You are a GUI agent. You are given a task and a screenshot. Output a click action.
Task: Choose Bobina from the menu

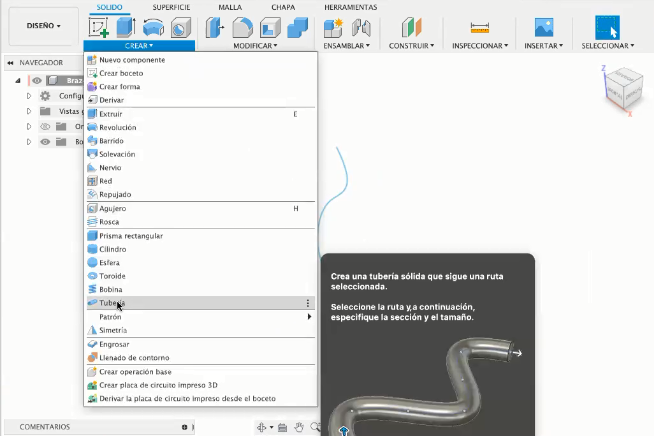point(201,289)
